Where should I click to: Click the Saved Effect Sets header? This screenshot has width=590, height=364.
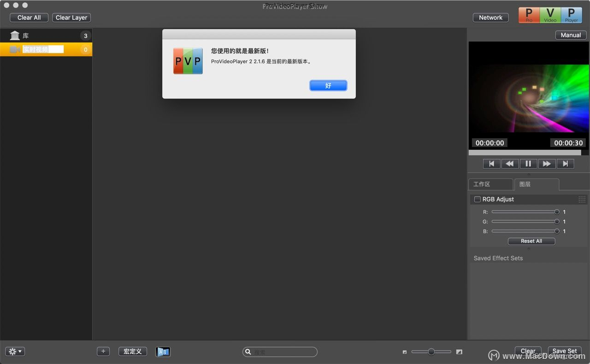pos(498,258)
